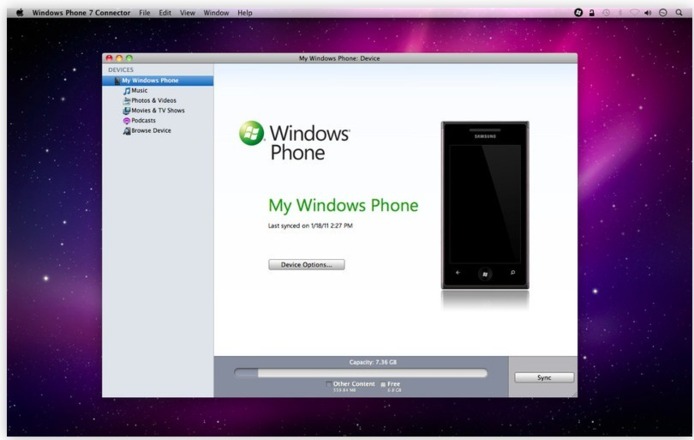Click the Movies & TV Shows icon

(x=127, y=111)
